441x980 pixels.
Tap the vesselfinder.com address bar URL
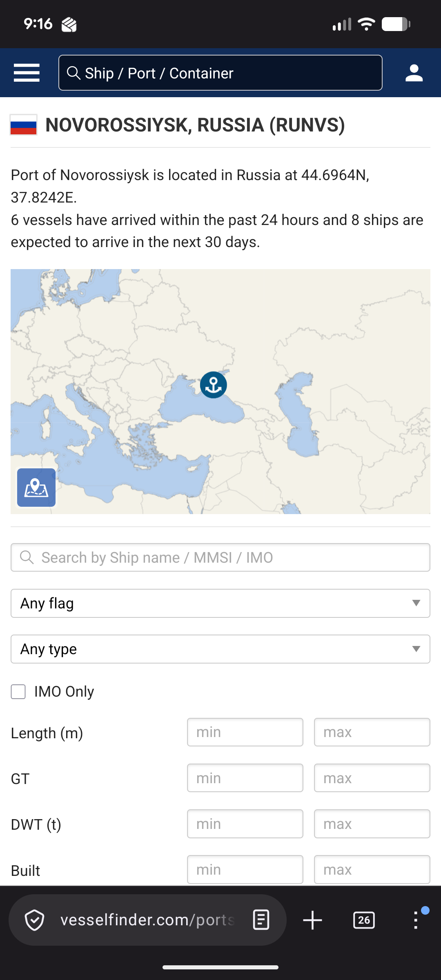[x=147, y=920]
